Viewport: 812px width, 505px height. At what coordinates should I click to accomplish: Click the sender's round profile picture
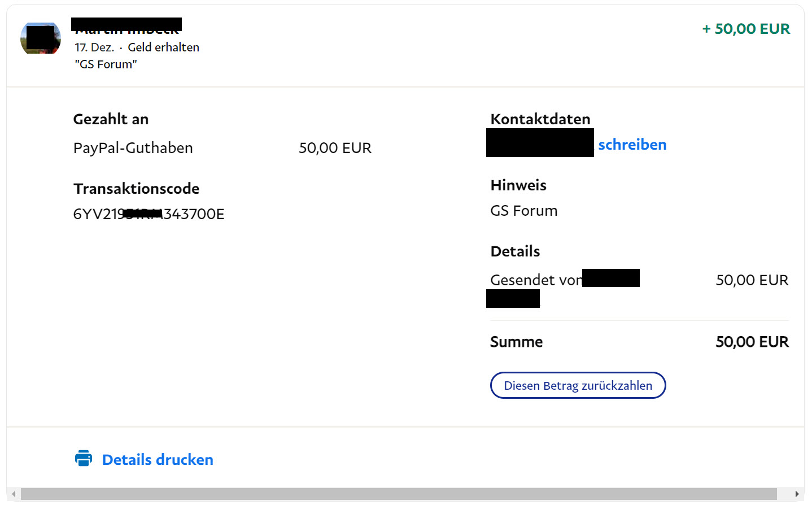pos(41,38)
